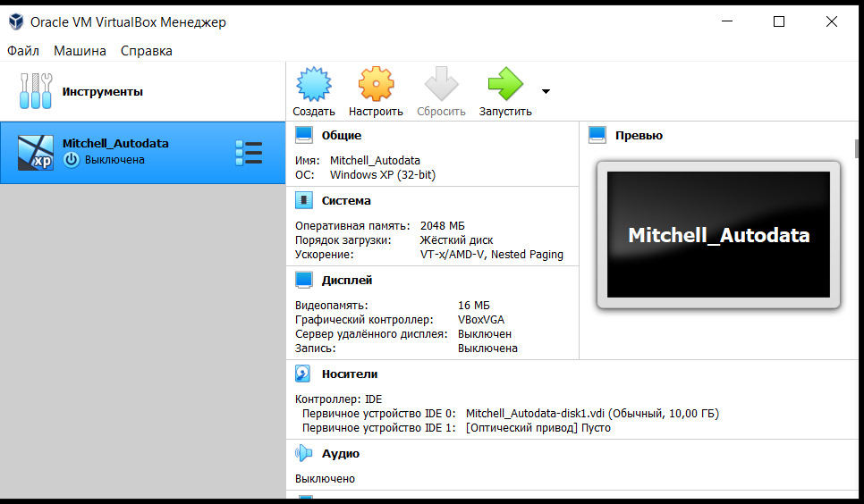This screenshot has height=504, width=864.
Task: Select the Mitchell_Autodata Windows XP icon
Action: click(x=35, y=153)
